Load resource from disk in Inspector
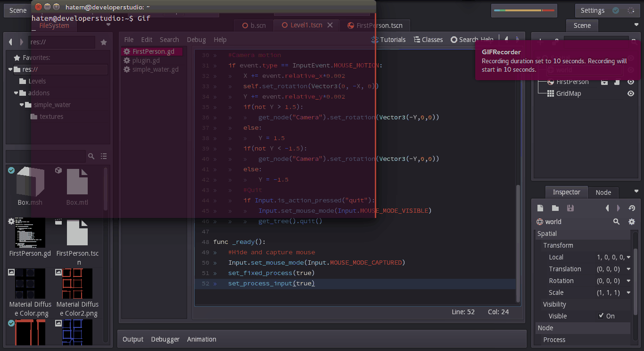 click(555, 208)
